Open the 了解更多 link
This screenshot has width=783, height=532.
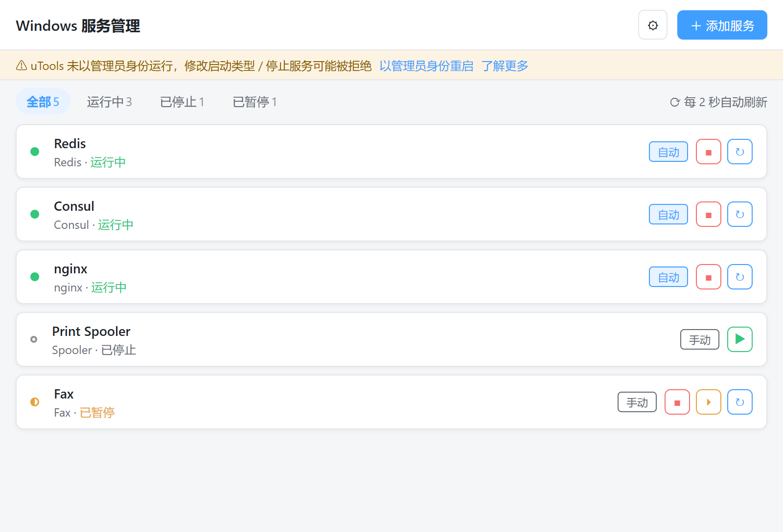point(505,66)
